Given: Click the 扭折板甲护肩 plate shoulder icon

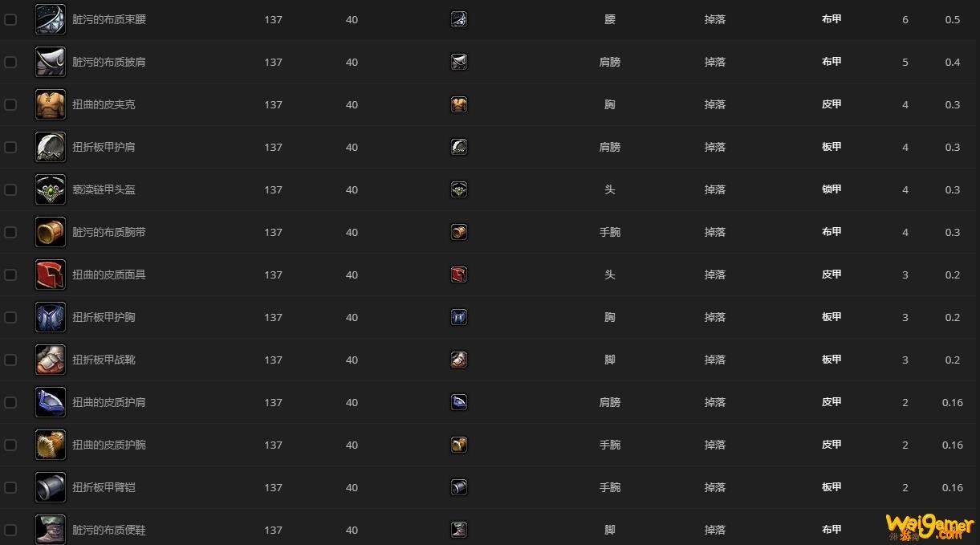Looking at the screenshot, I should click(51, 147).
